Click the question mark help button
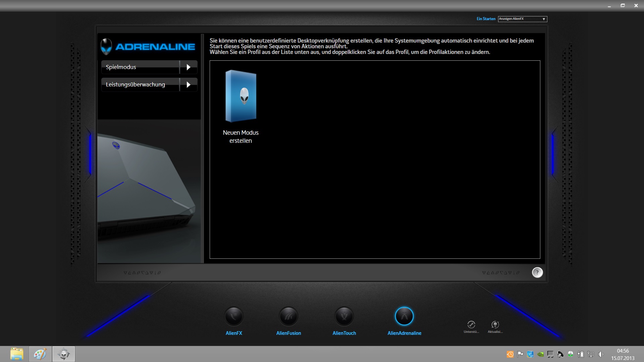Viewport: 644px width, 362px height. 537,273
